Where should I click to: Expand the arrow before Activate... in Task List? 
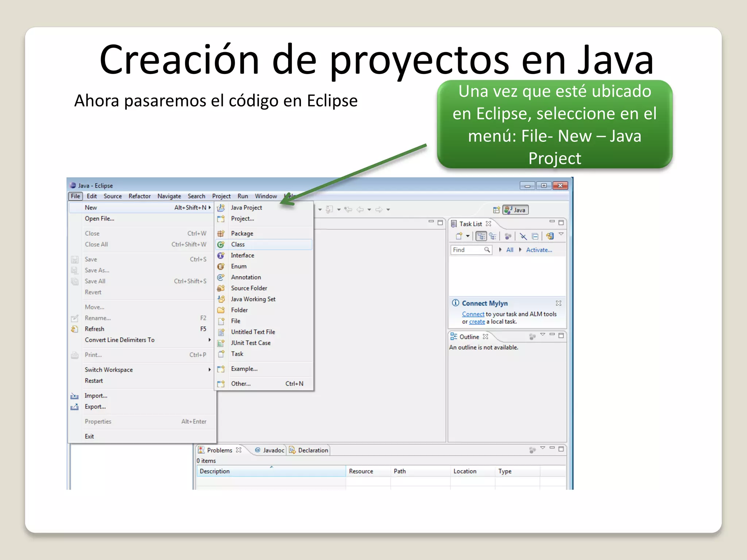click(520, 250)
